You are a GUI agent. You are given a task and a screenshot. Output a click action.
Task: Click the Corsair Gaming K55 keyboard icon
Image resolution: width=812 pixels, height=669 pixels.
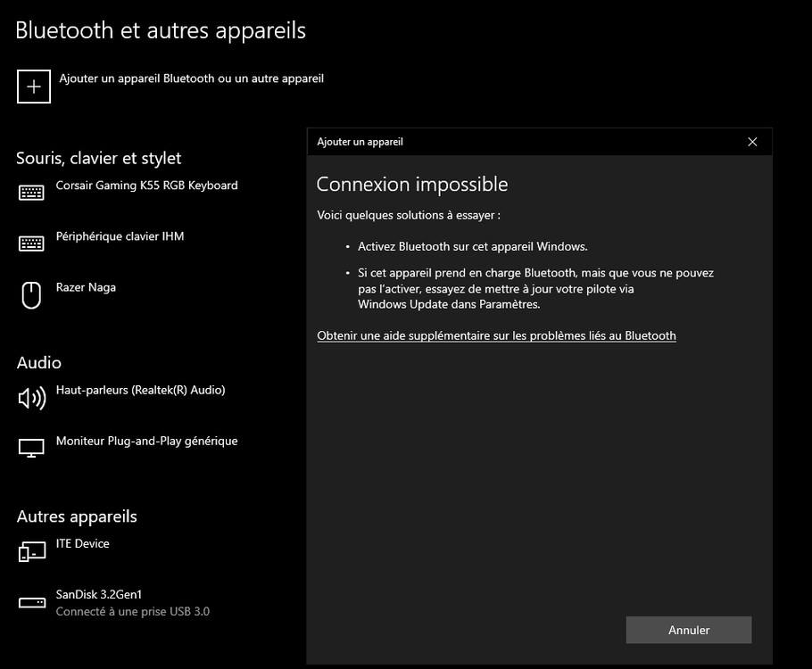pos(31,193)
